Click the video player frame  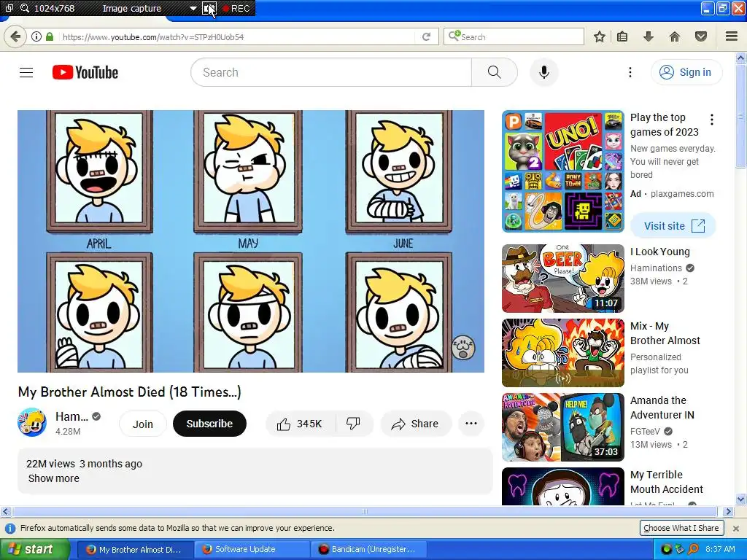point(251,241)
